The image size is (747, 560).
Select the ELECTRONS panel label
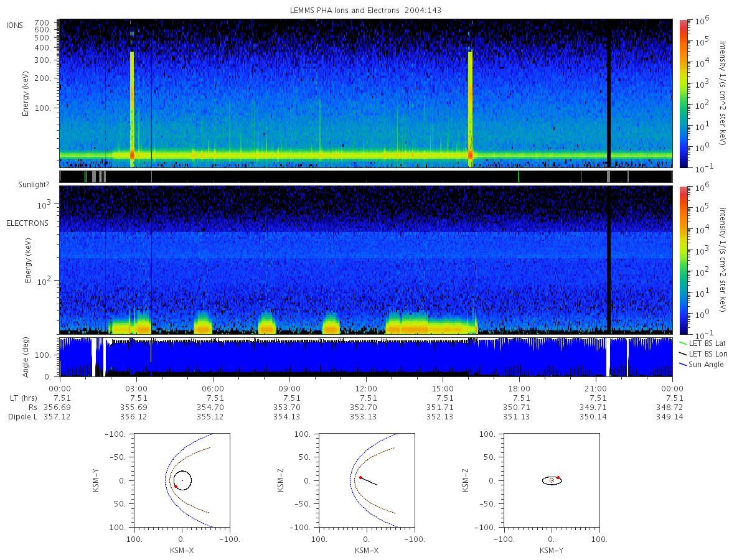click(x=27, y=223)
